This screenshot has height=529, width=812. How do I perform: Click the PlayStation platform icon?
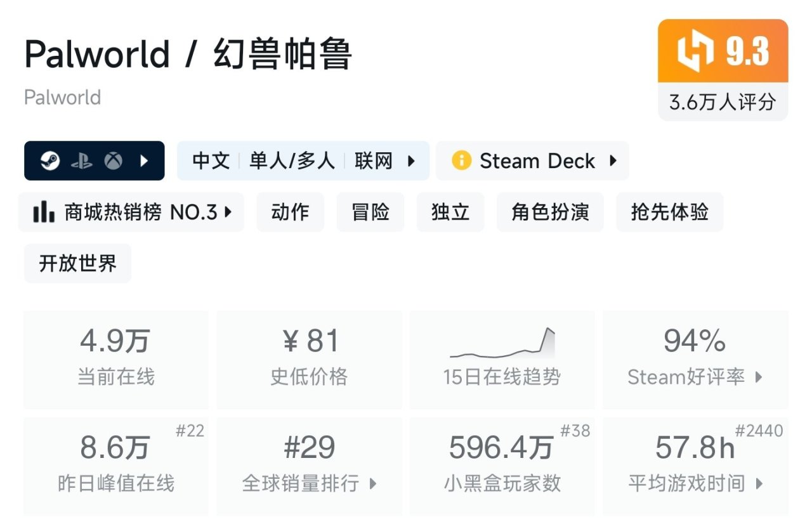coord(82,161)
